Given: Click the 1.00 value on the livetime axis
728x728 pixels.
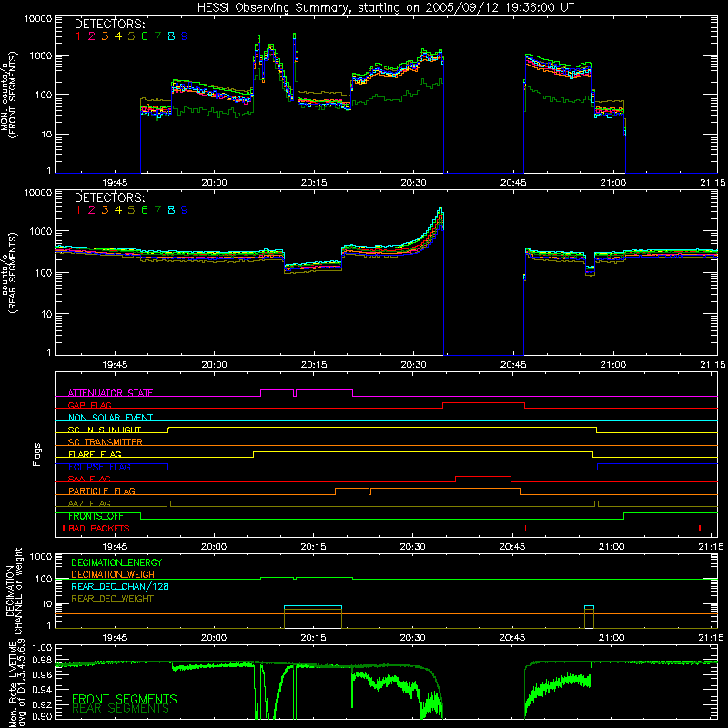Looking at the screenshot, I should pyautogui.click(x=42, y=647).
